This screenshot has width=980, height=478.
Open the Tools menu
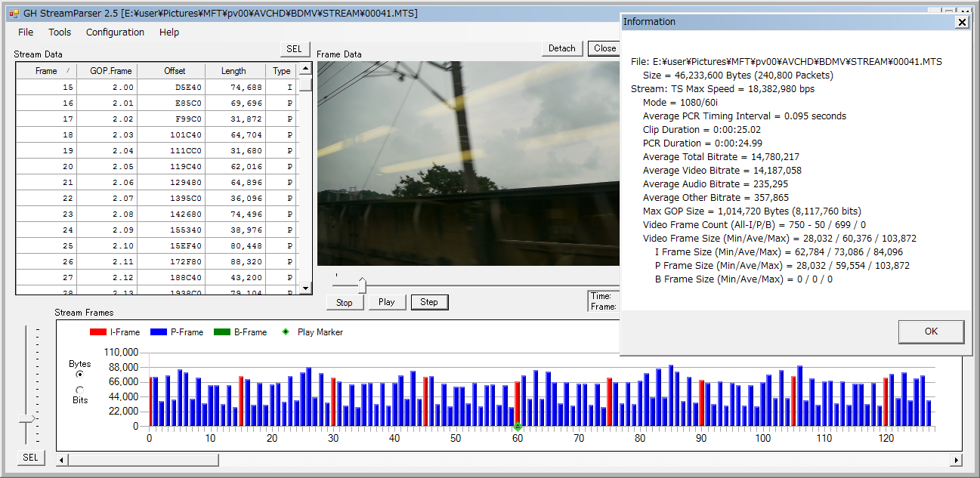pyautogui.click(x=60, y=32)
